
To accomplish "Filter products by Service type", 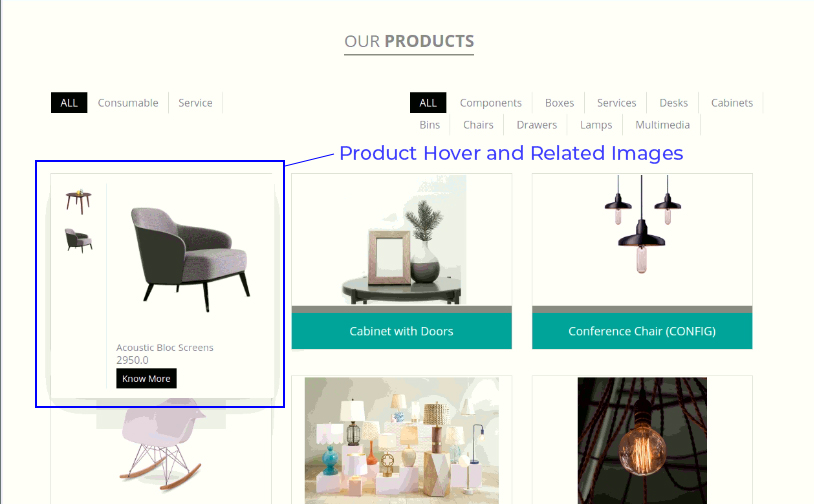I will (x=195, y=103).
